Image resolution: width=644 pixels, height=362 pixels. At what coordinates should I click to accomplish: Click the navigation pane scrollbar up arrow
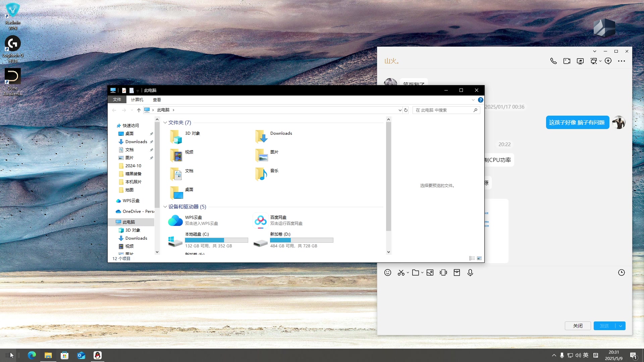(157, 119)
